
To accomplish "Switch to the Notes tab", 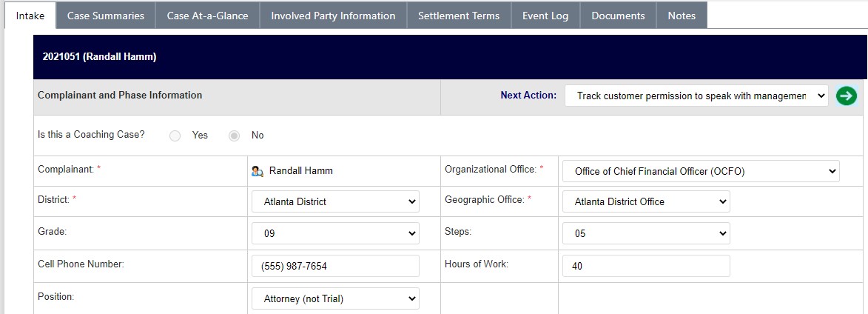I will click(682, 16).
